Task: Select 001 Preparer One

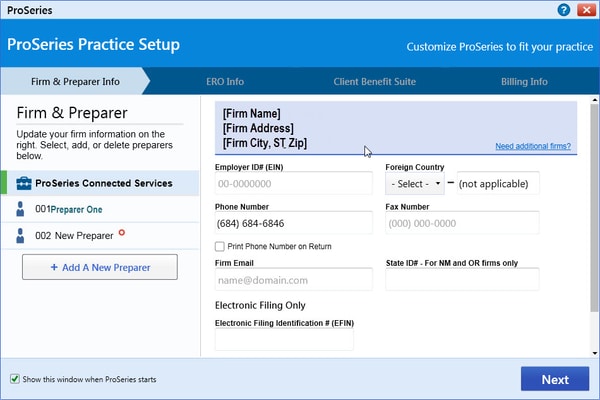Action: [x=100, y=209]
